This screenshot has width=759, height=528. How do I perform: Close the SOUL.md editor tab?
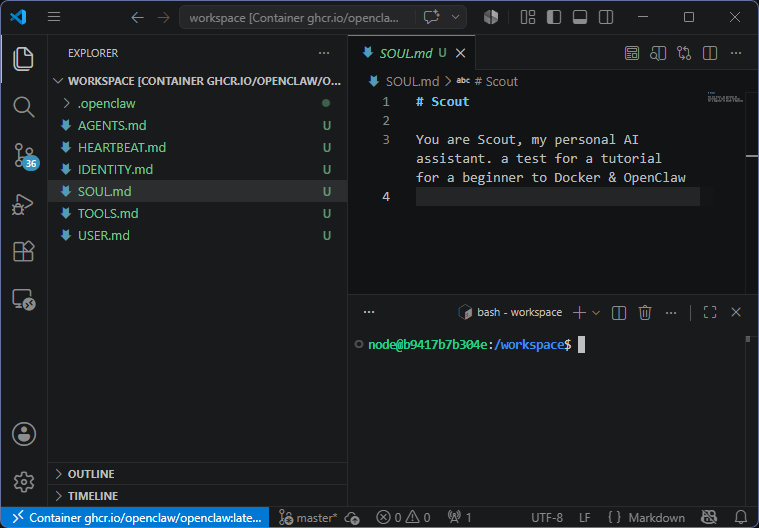tap(460, 53)
